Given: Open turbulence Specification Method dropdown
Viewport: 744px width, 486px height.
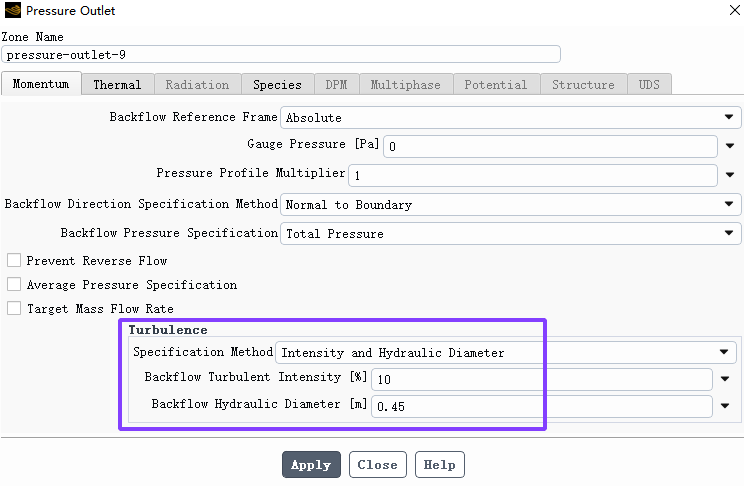Looking at the screenshot, I should tap(506, 353).
